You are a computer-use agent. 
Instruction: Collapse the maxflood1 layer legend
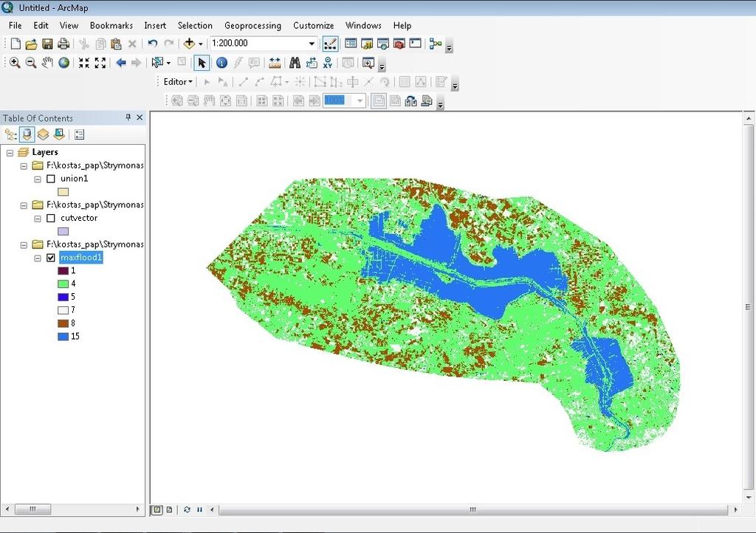click(38, 258)
